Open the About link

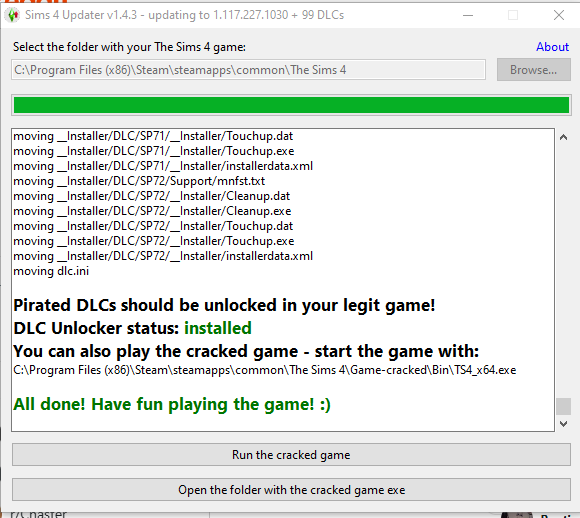tap(552, 47)
